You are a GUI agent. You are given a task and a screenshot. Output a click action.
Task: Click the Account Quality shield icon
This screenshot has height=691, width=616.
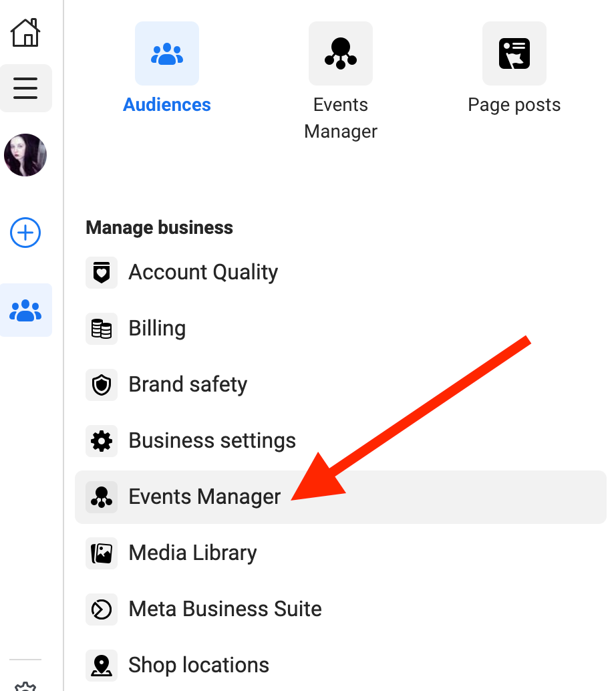[x=102, y=273]
